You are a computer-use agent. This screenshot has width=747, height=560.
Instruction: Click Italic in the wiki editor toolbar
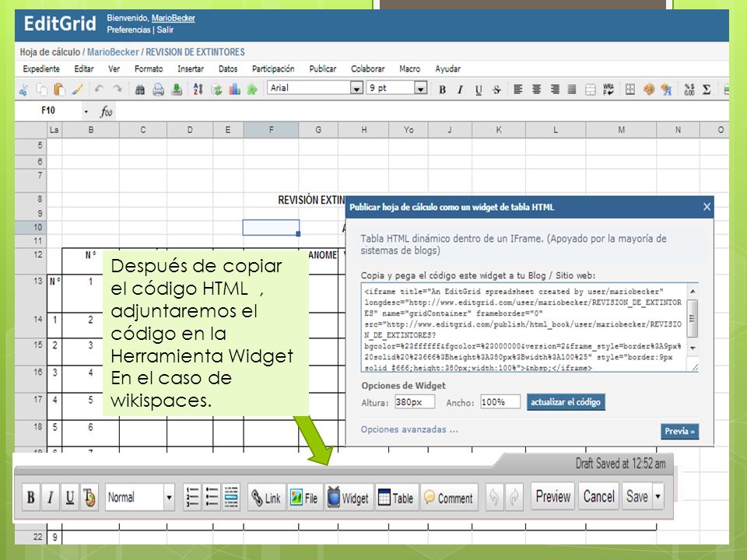pos(50,497)
